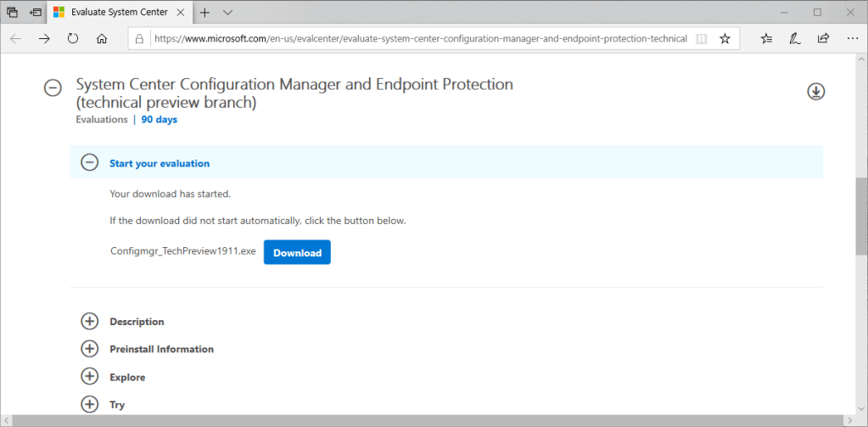The image size is (868, 427).
Task: Click the blue Download button
Action: click(x=297, y=252)
